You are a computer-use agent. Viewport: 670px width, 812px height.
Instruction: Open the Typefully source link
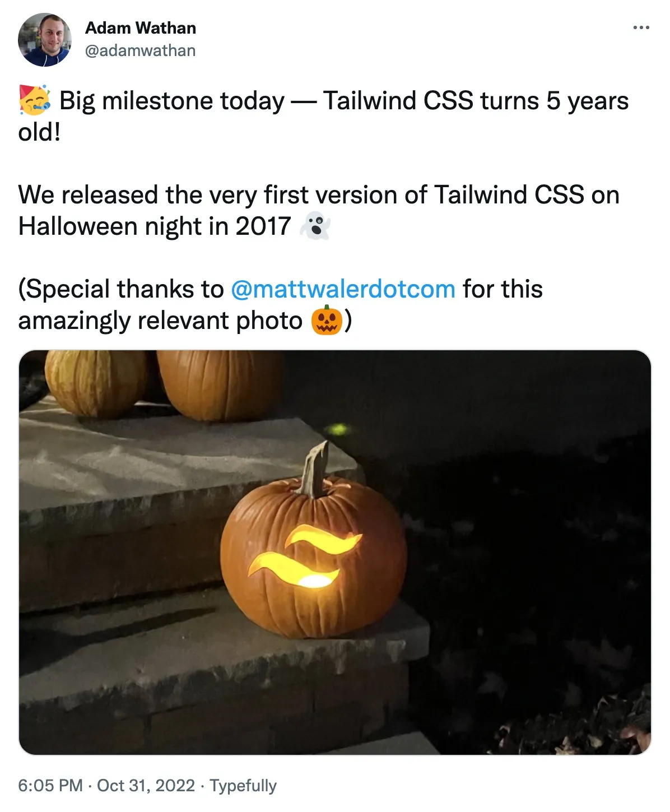243,785
